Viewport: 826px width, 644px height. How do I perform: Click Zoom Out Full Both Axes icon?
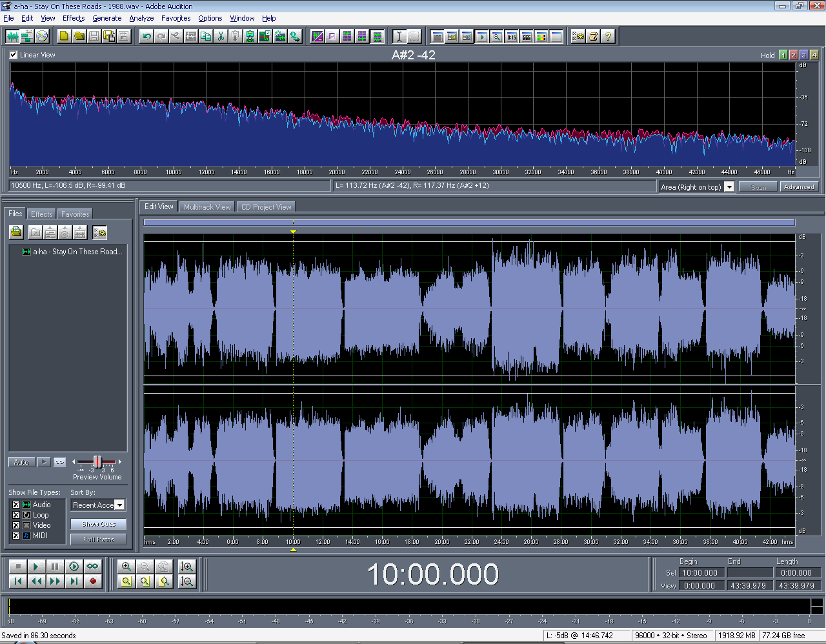(164, 566)
